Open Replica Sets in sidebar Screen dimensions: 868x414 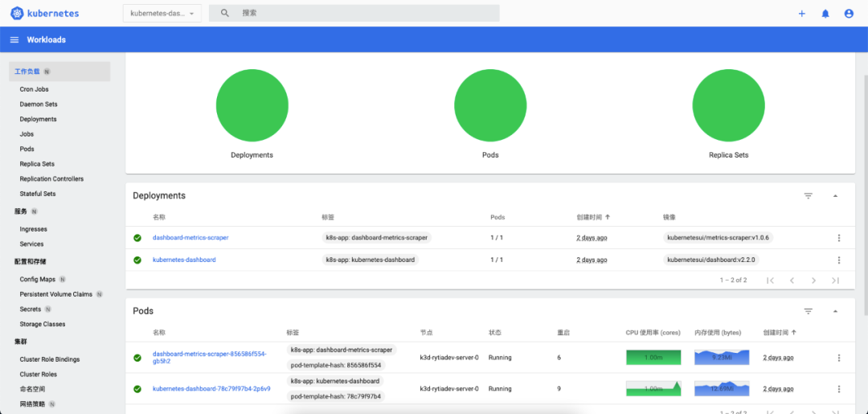[x=37, y=164]
